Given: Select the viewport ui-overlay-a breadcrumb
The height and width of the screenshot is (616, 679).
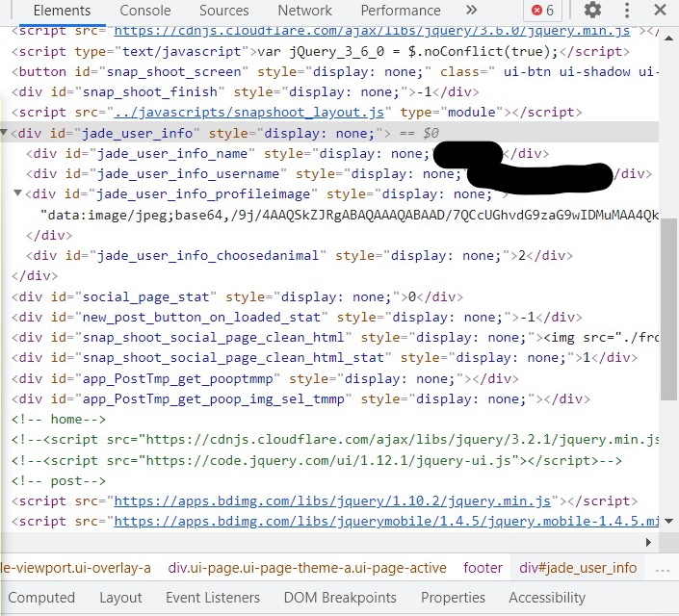Looking at the screenshot, I should point(76,568).
